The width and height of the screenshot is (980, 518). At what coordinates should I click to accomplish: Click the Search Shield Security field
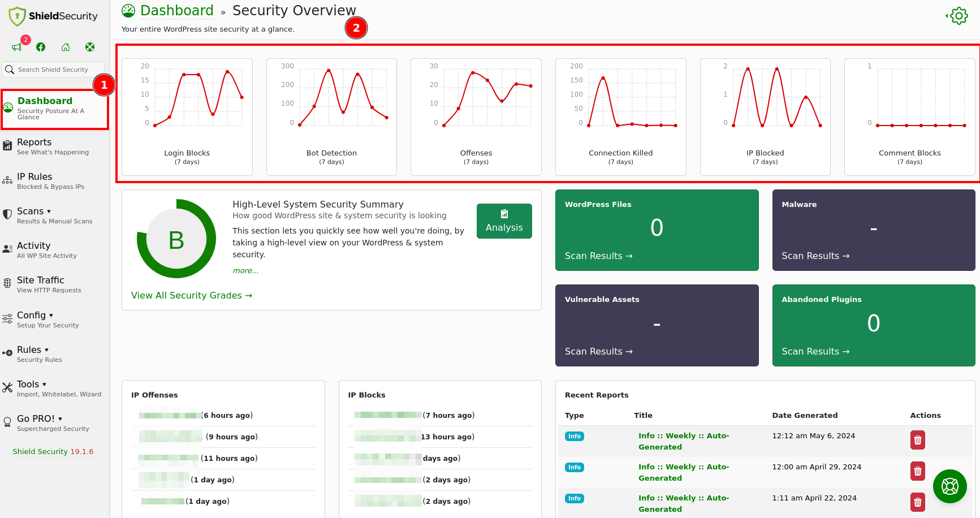tap(54, 70)
